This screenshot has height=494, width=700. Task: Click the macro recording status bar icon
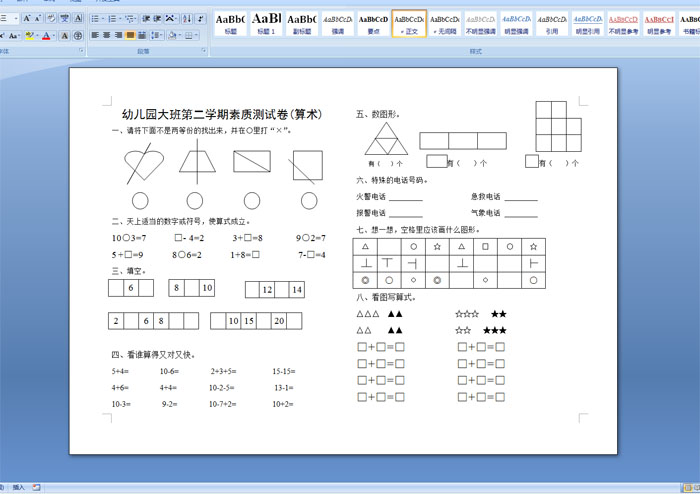tap(36, 487)
